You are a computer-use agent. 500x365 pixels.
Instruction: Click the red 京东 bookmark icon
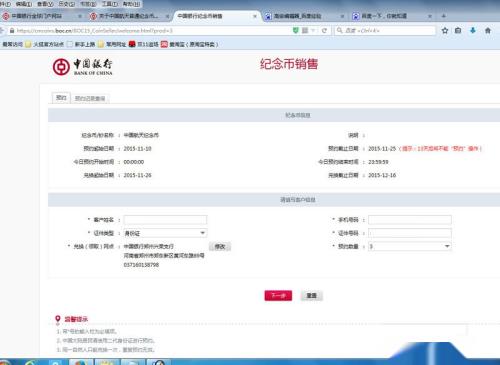(x=132, y=44)
